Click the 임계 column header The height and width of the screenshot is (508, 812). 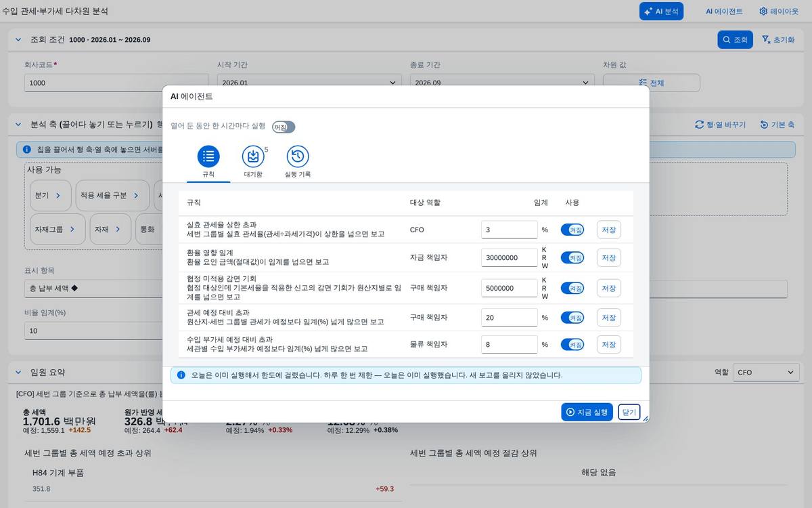pos(541,203)
